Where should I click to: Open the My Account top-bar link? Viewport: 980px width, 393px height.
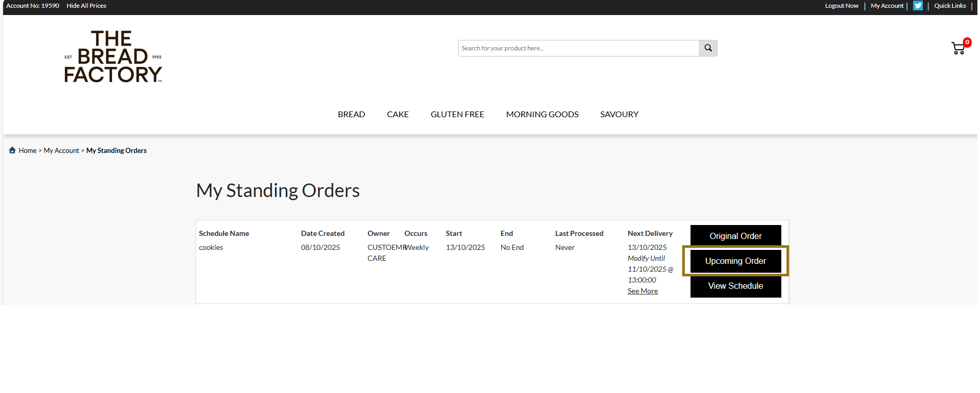click(x=887, y=6)
